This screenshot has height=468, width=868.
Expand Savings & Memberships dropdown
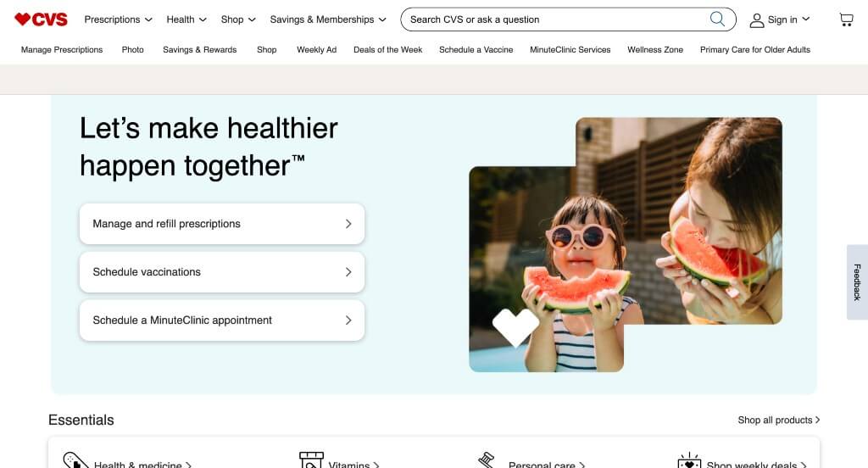(x=328, y=19)
